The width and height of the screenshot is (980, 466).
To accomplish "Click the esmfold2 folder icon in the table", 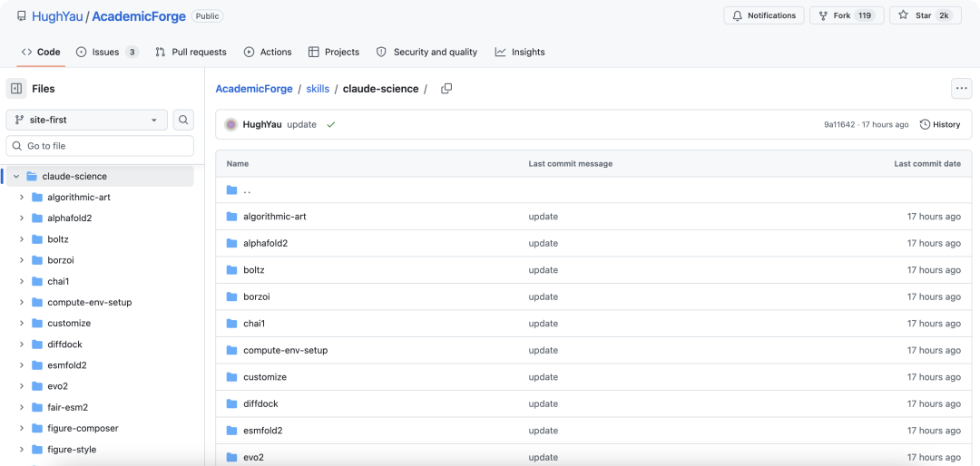I will pos(232,431).
